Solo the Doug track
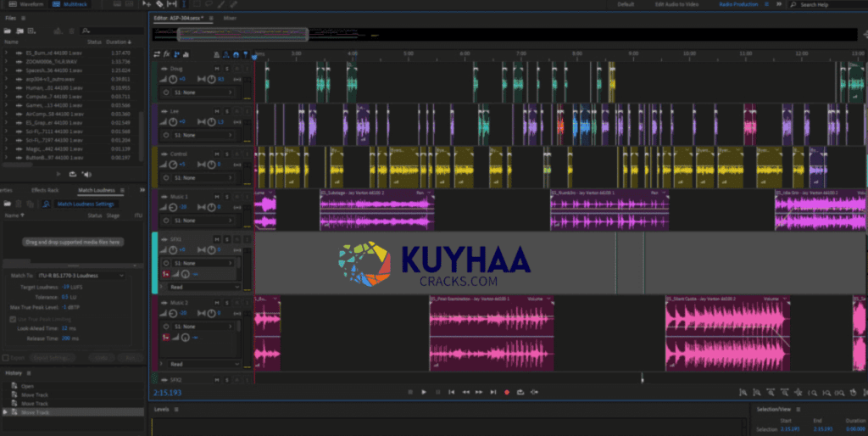This screenshot has width=868, height=436. (226, 69)
